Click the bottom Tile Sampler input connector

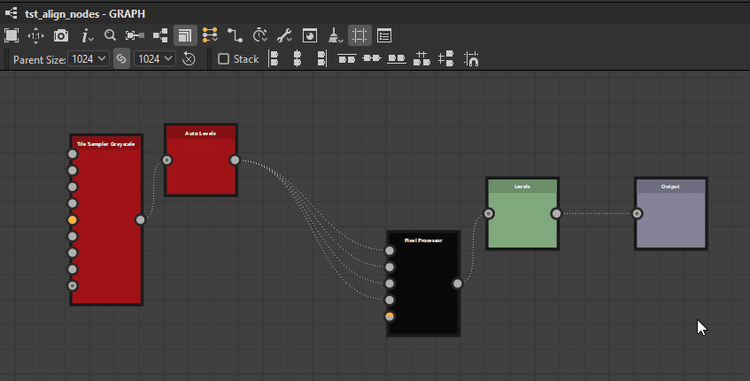pos(72,286)
